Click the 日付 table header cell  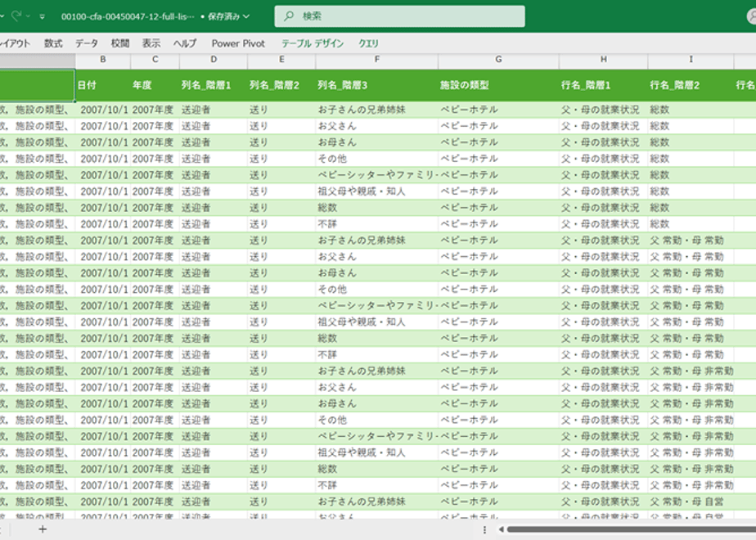(103, 85)
